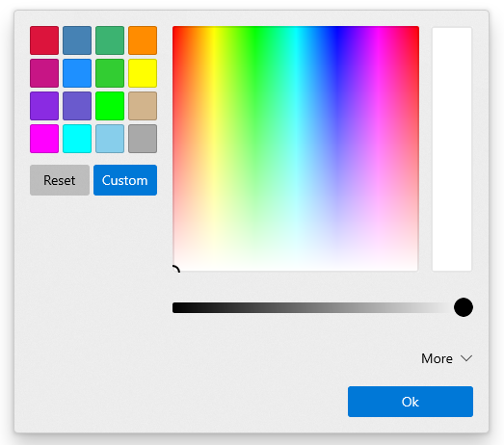Click the Custom button

(x=125, y=180)
